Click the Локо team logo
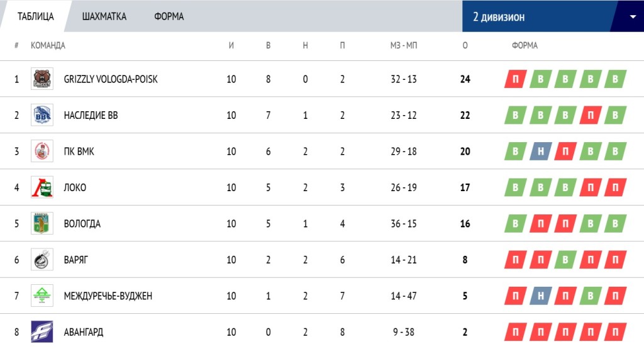The image size is (644, 349). (42, 187)
